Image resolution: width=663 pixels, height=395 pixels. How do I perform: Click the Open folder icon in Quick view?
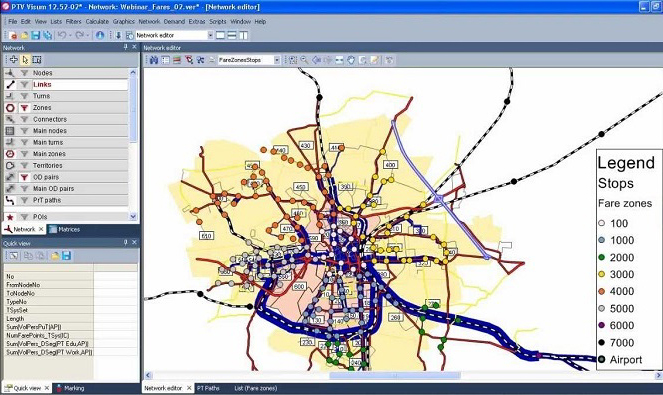click(x=55, y=255)
